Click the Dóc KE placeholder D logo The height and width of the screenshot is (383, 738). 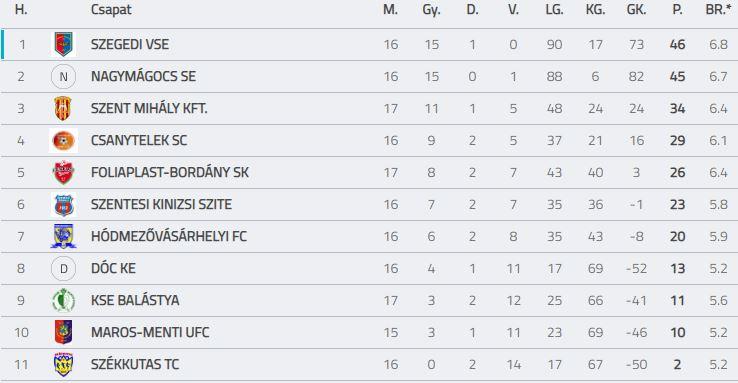point(64,269)
